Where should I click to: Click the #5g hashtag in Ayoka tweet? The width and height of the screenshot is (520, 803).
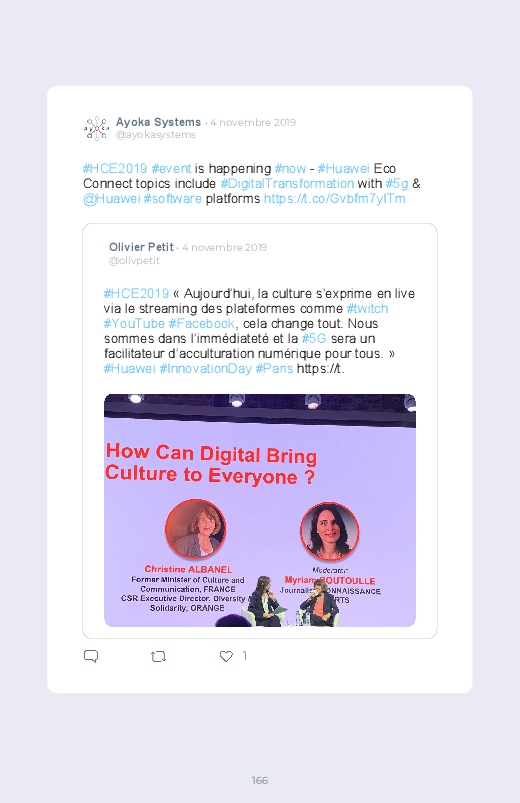tap(397, 183)
